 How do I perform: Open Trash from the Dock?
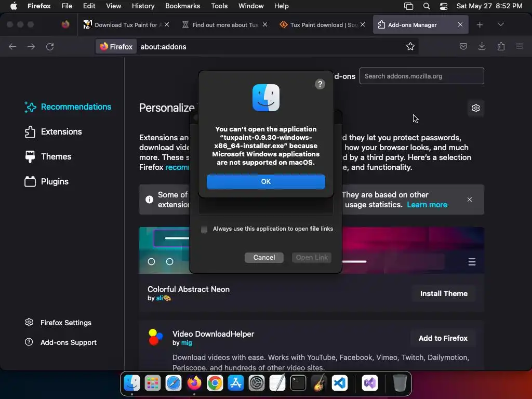click(x=400, y=383)
